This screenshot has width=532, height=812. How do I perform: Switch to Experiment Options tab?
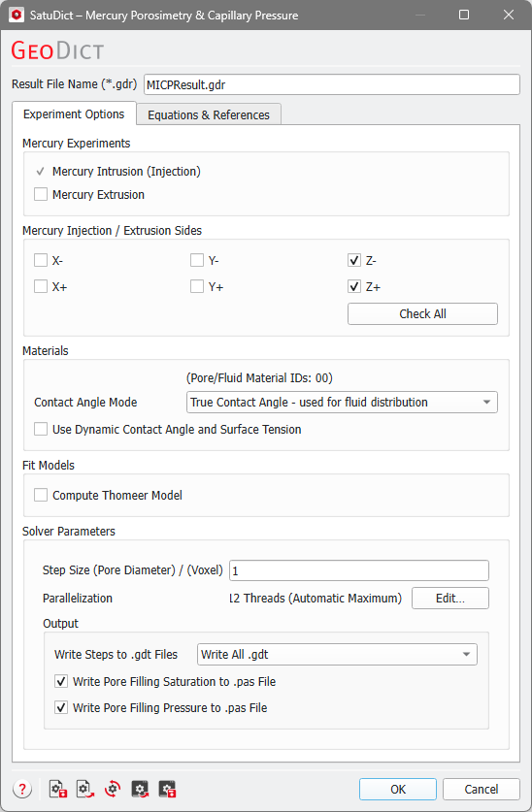pos(74,114)
